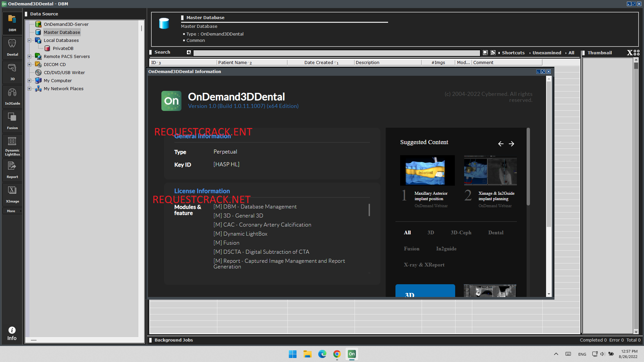Switch to the Fusion content category
This screenshot has width=644, height=362.
coord(412,248)
